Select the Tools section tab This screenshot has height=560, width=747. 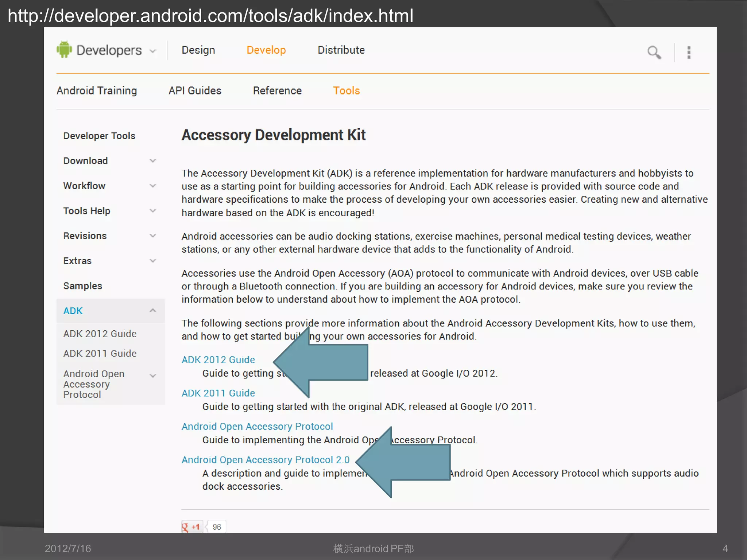pos(346,90)
